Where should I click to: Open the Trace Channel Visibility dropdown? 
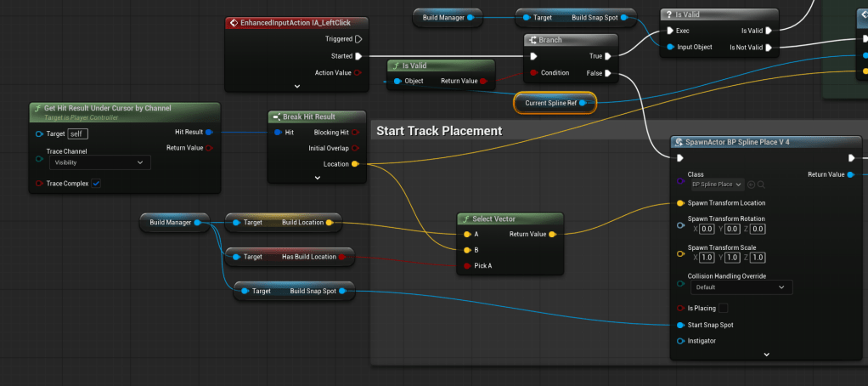tap(99, 162)
